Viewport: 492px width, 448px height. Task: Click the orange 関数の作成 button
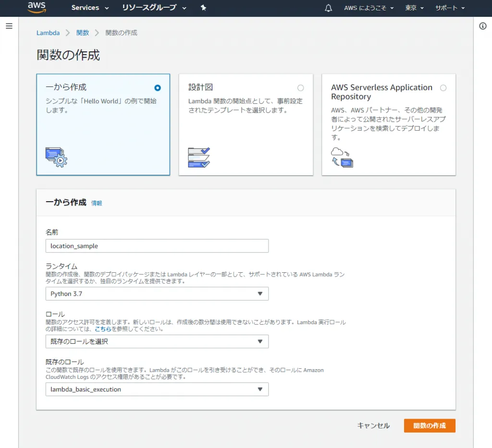(x=430, y=425)
